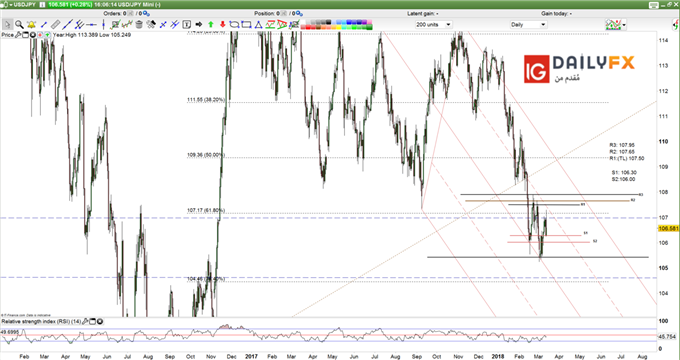Select the rectangle drawing tool
Screen dimensions: 680x360
pos(246,24)
